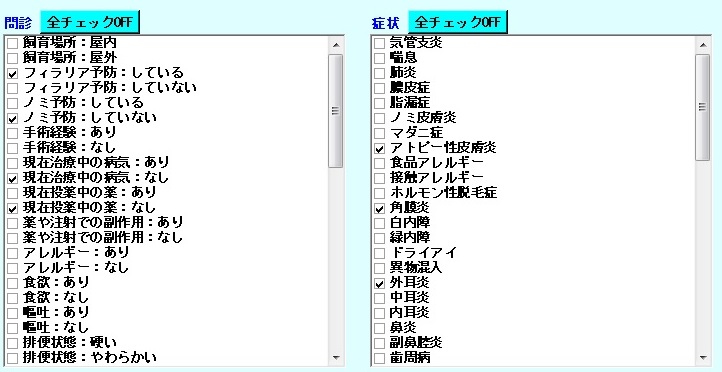The image size is (722, 372).
Task: Click 問診 list scrollbar thumb
Action: tap(336, 110)
